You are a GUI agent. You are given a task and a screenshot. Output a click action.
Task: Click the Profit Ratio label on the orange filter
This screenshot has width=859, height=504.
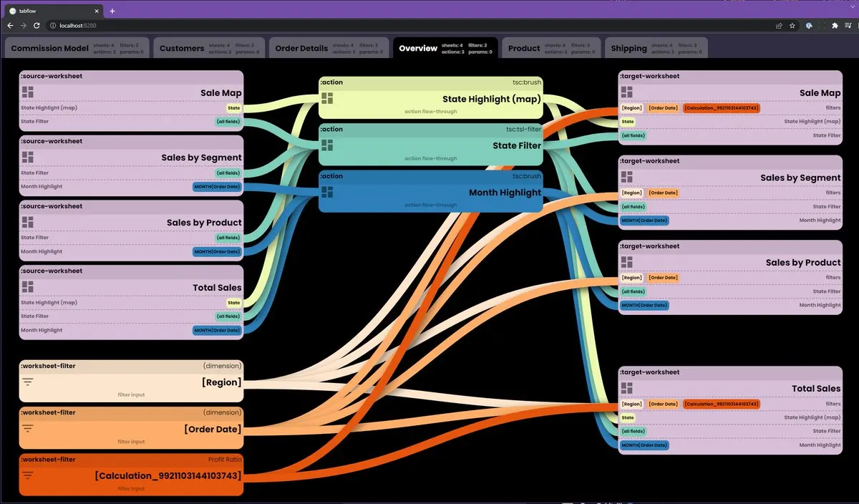225,460
